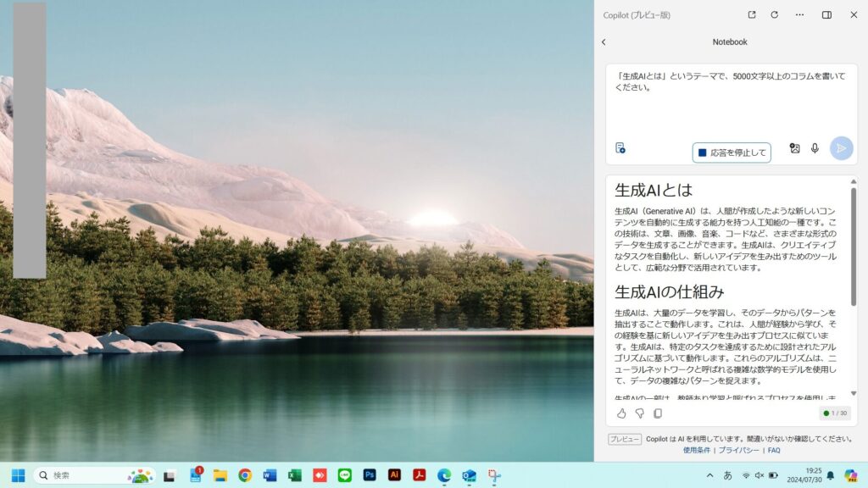Open the プライバシー link
Image resolution: width=868 pixels, height=488 pixels.
pyautogui.click(x=738, y=450)
